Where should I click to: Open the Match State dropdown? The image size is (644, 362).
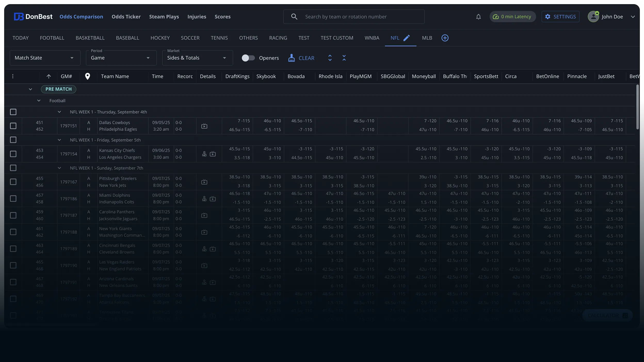[x=45, y=58]
